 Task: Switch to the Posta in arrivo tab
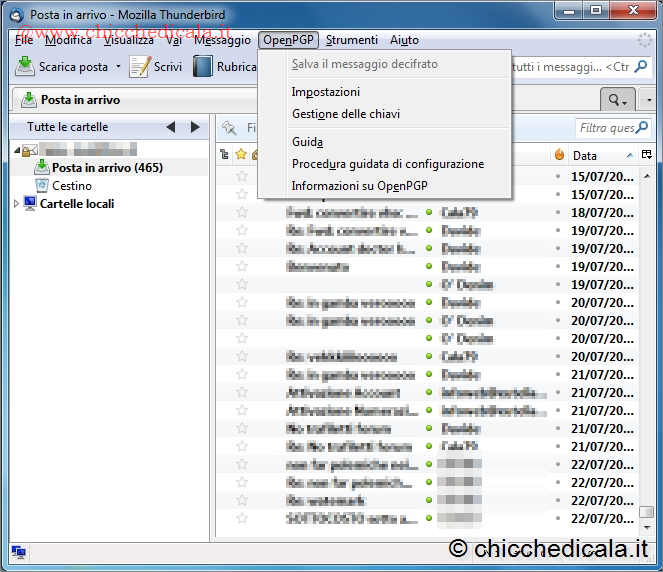click(x=80, y=100)
